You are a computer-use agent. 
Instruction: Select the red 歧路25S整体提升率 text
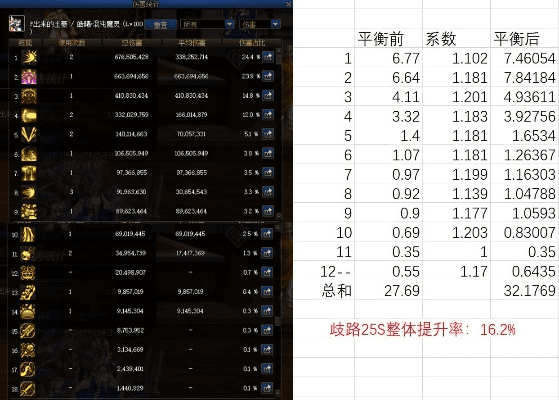[x=422, y=330]
